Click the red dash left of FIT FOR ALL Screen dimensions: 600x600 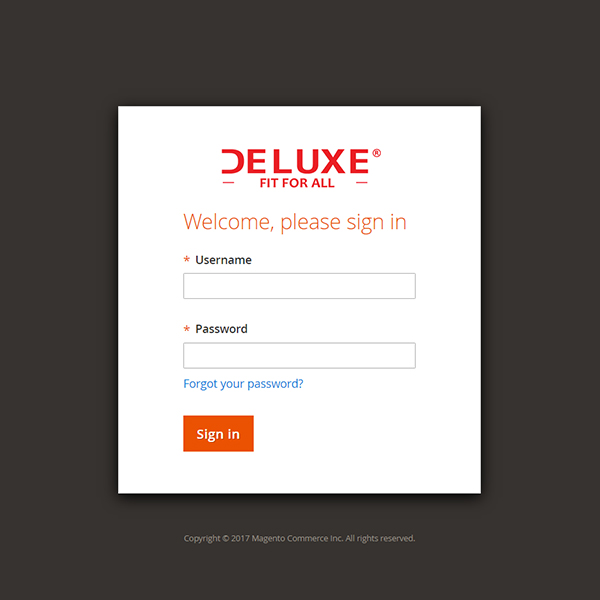click(x=228, y=183)
